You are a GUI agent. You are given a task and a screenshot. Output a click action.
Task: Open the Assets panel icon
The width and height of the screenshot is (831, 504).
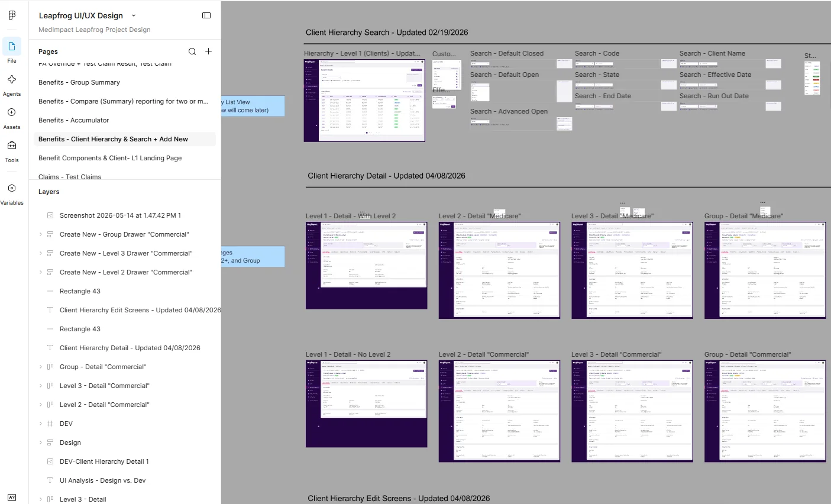tap(12, 112)
